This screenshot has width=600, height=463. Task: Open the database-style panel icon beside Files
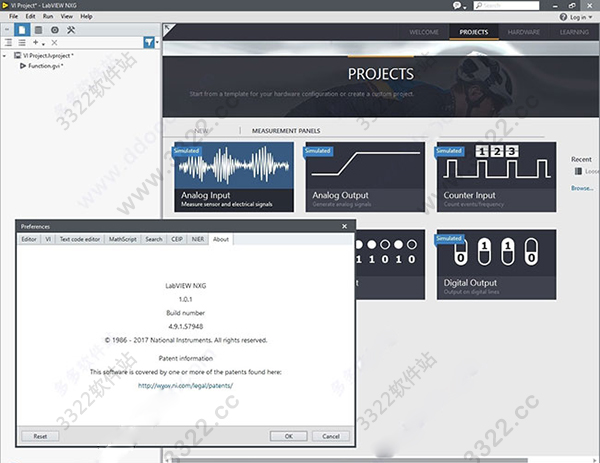tap(38, 30)
